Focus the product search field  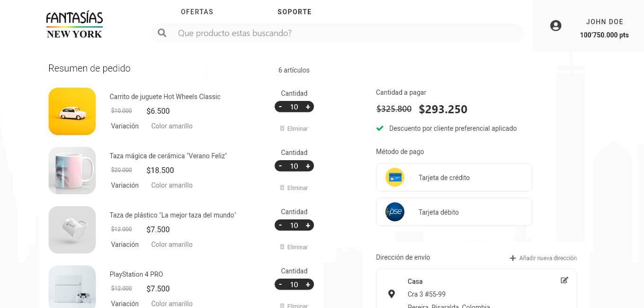click(337, 33)
